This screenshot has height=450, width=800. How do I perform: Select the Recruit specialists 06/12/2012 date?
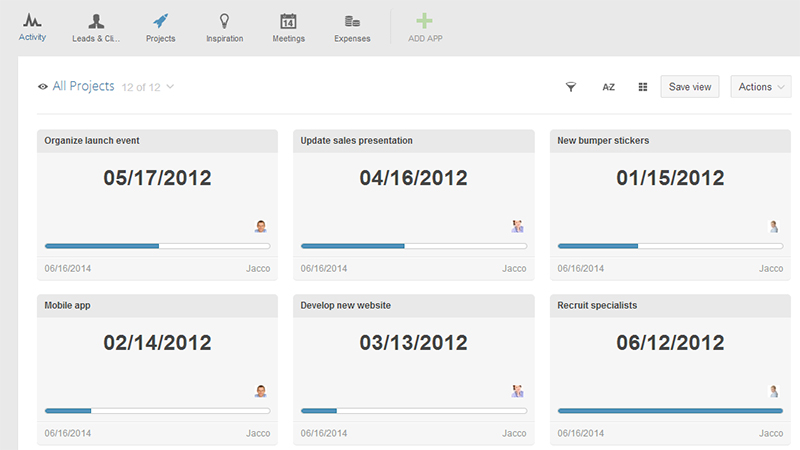[x=669, y=342]
